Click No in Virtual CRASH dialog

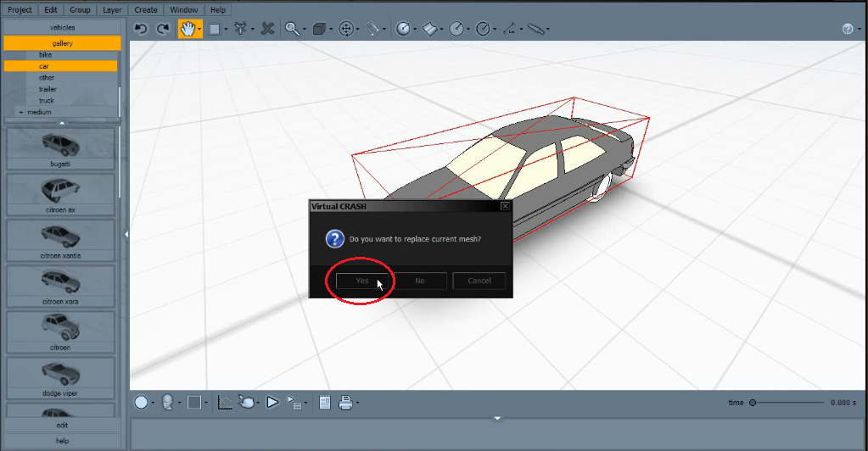(x=420, y=281)
